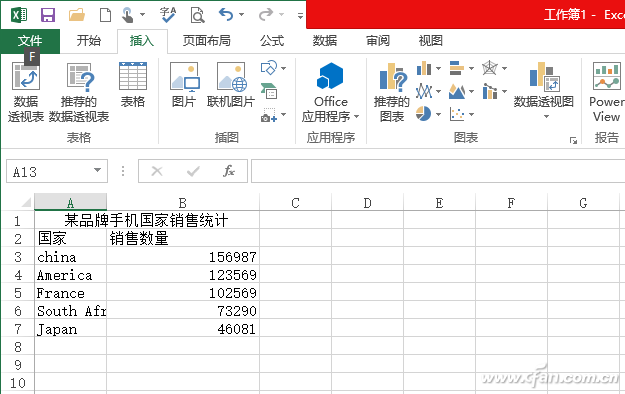The width and height of the screenshot is (625, 394).
Task: Insert a combo chart icon
Action: (489, 91)
